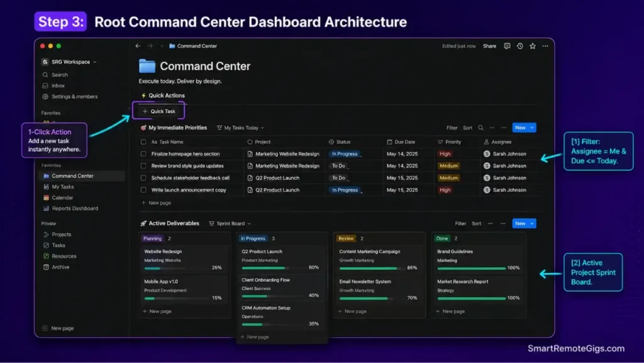Select Command Center in the sidebar
The width and height of the screenshot is (644, 363).
(x=82, y=176)
